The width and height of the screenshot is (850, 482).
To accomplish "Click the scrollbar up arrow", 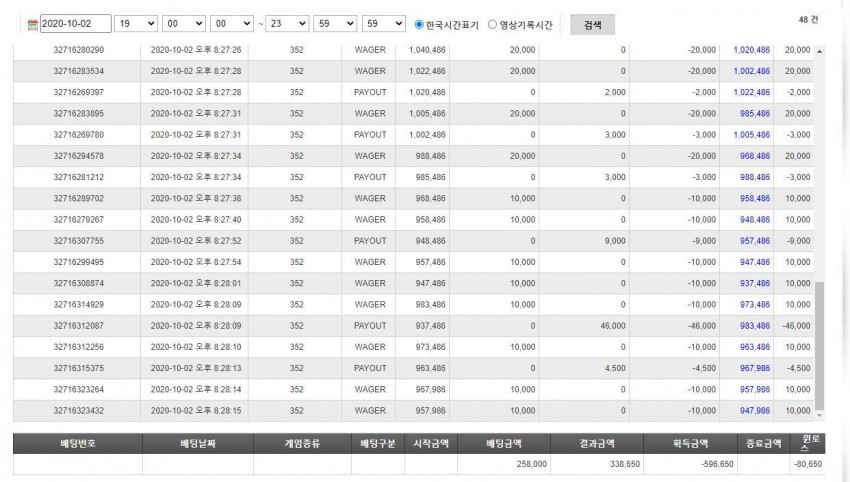I will (820, 51).
